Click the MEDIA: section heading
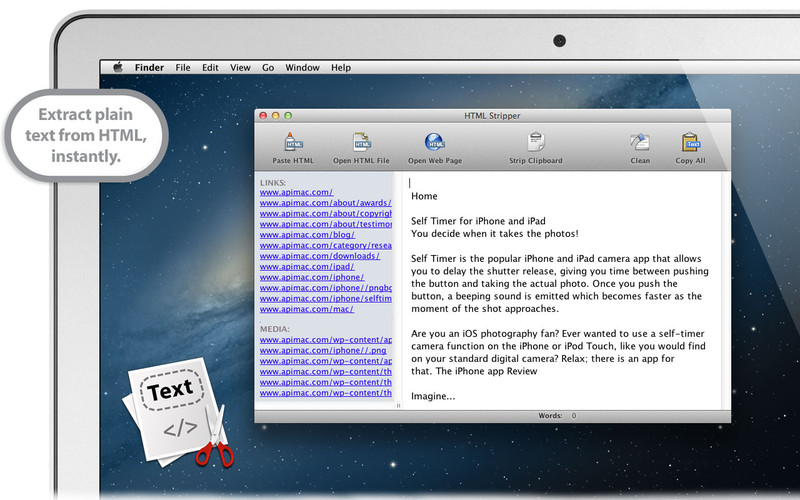800x500 pixels. pyautogui.click(x=274, y=329)
